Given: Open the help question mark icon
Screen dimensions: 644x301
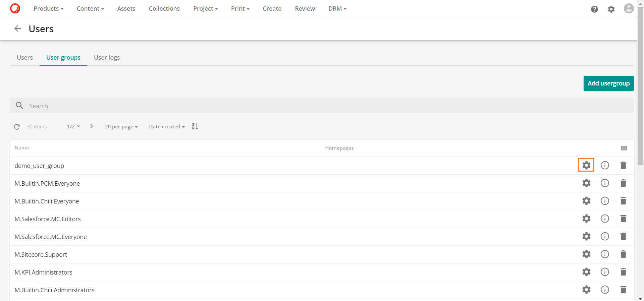Looking at the screenshot, I should click(594, 9).
